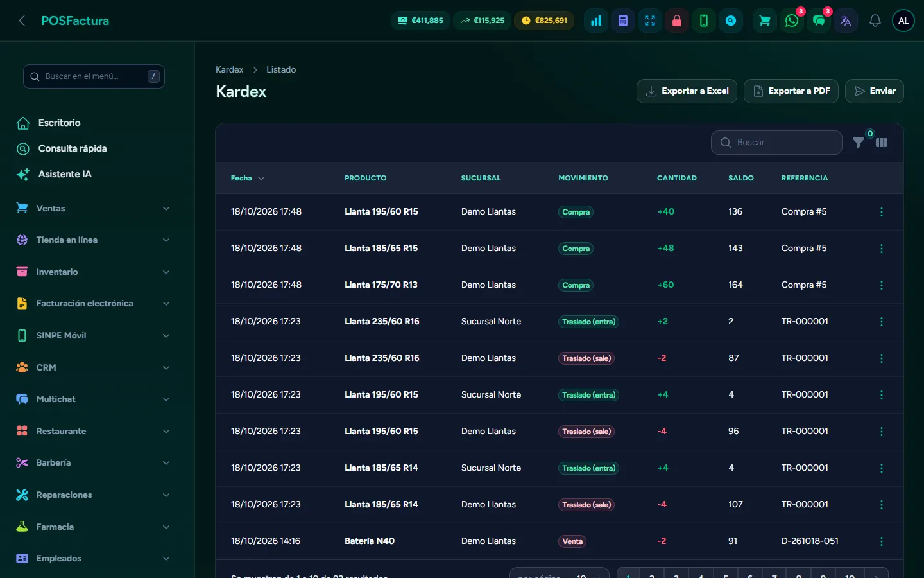Click the red padlock lock icon

coord(677,21)
